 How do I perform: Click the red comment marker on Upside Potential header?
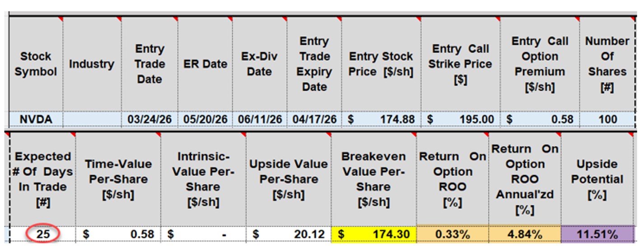point(631,135)
